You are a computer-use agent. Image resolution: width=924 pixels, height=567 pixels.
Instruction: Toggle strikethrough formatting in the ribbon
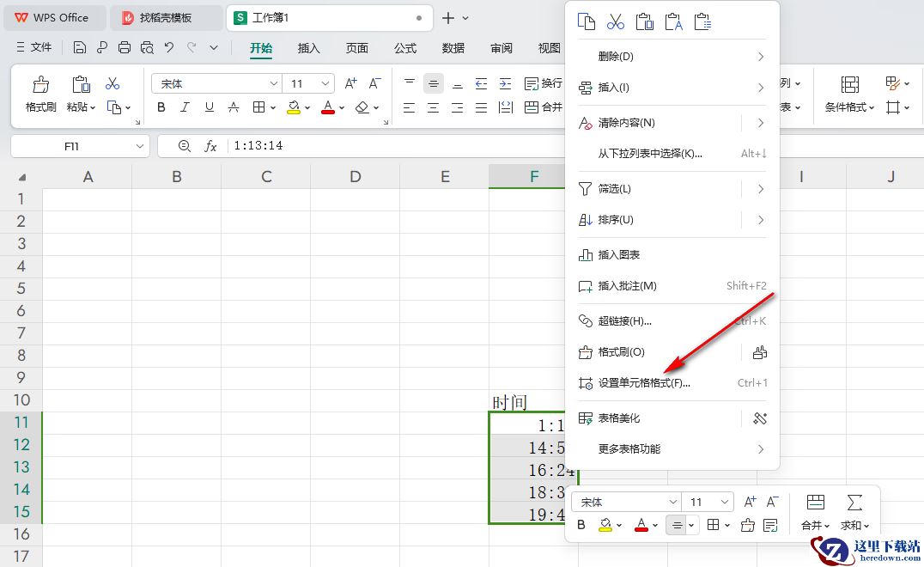(234, 107)
